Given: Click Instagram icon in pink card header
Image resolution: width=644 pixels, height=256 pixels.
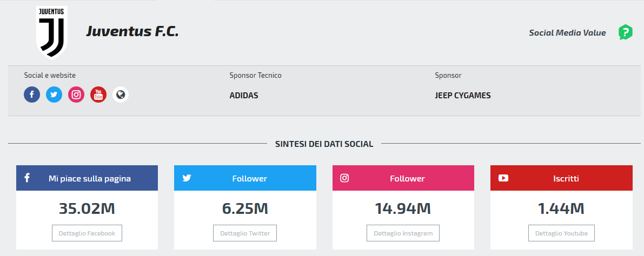Looking at the screenshot, I should (x=344, y=178).
